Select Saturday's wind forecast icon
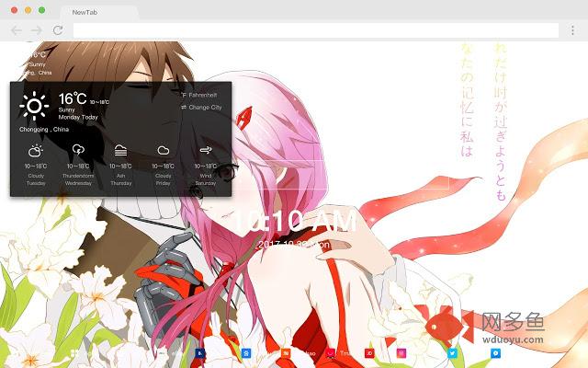This screenshot has width=588, height=368. (x=206, y=150)
